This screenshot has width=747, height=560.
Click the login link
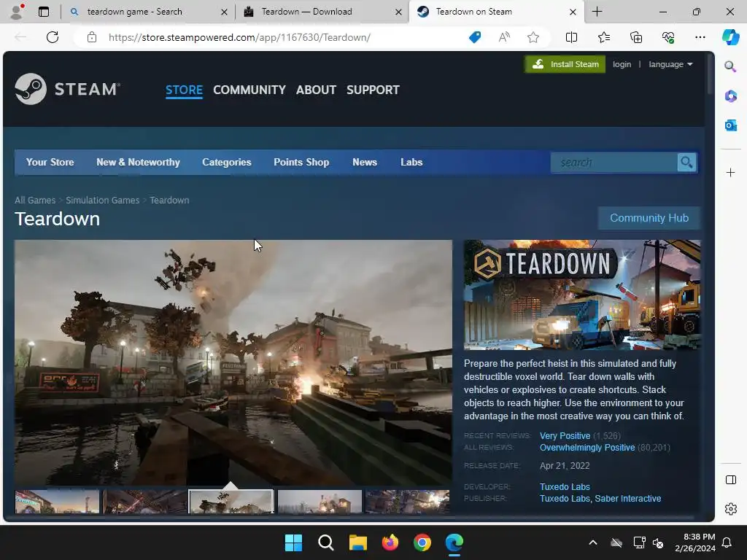(x=622, y=64)
